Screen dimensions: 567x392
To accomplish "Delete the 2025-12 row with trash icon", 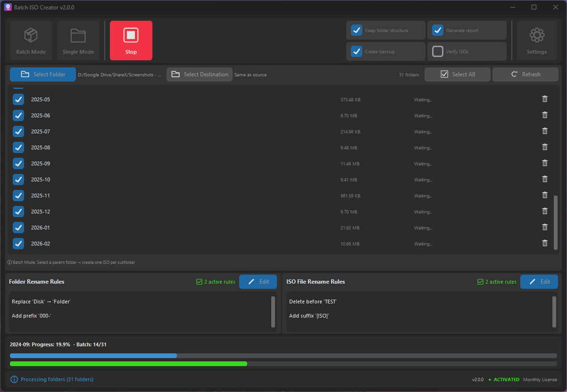I will [x=545, y=211].
